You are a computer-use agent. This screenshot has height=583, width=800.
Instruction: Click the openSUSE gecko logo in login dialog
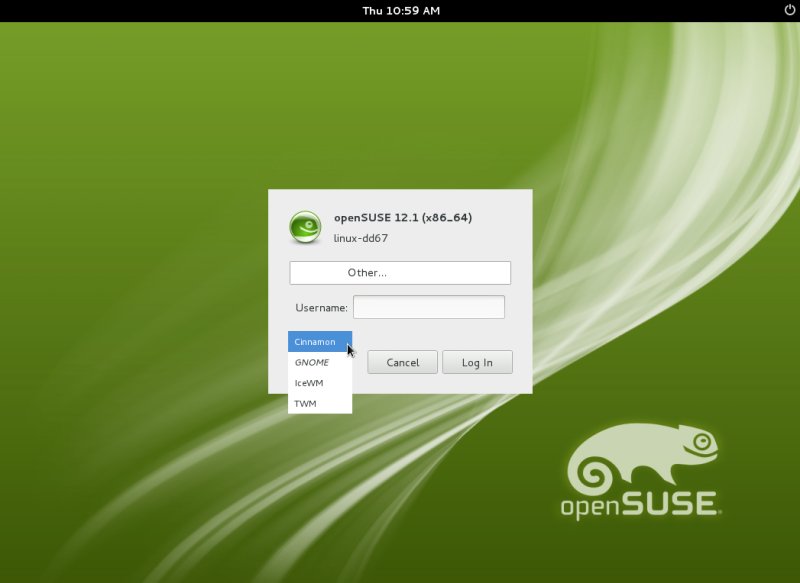coord(305,227)
